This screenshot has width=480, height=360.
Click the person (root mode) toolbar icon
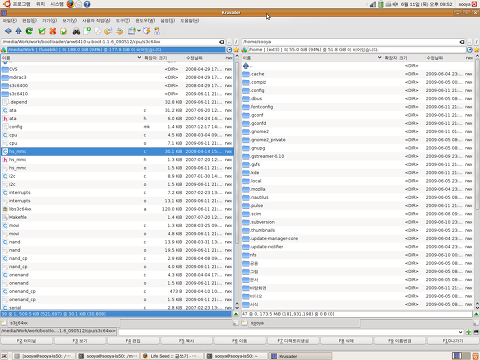pos(157,31)
